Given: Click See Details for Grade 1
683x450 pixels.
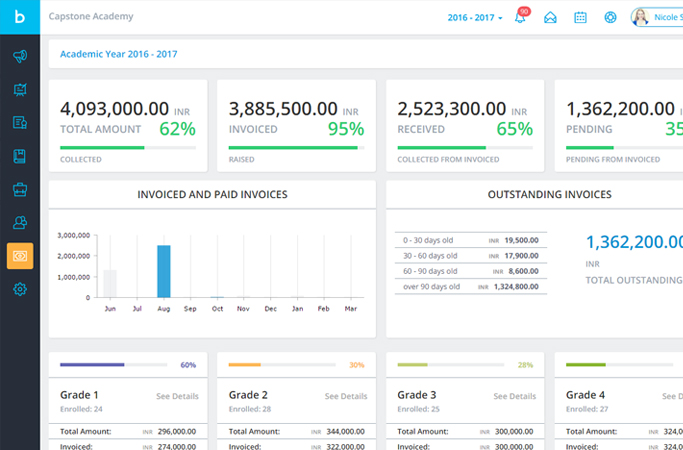Looking at the screenshot, I should [x=177, y=396].
